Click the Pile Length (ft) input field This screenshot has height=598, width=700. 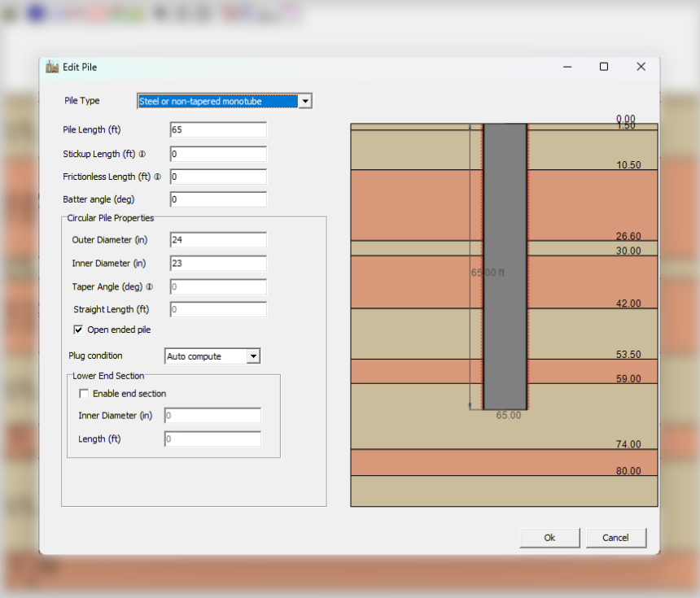click(x=218, y=130)
